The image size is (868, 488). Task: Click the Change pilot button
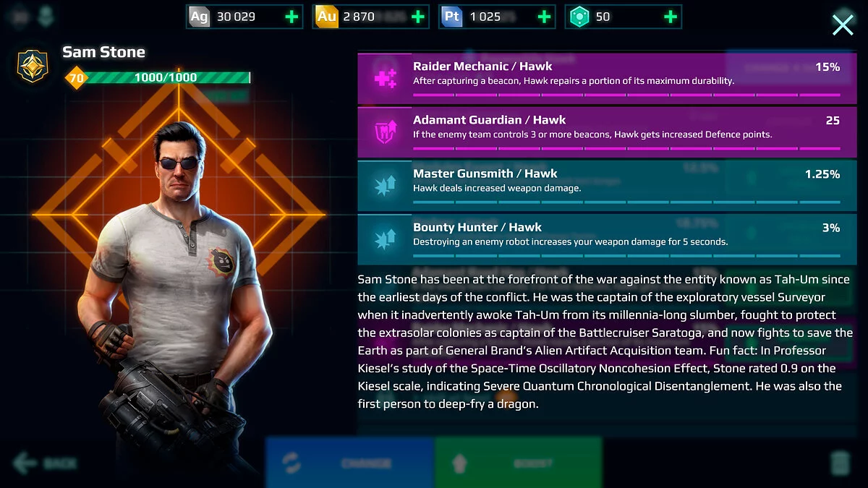350,463
